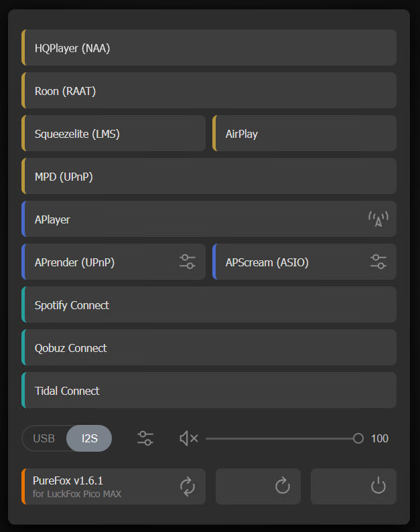The width and height of the screenshot is (420, 532).
Task: Launch Qobuz Connect service
Action: [209, 348]
